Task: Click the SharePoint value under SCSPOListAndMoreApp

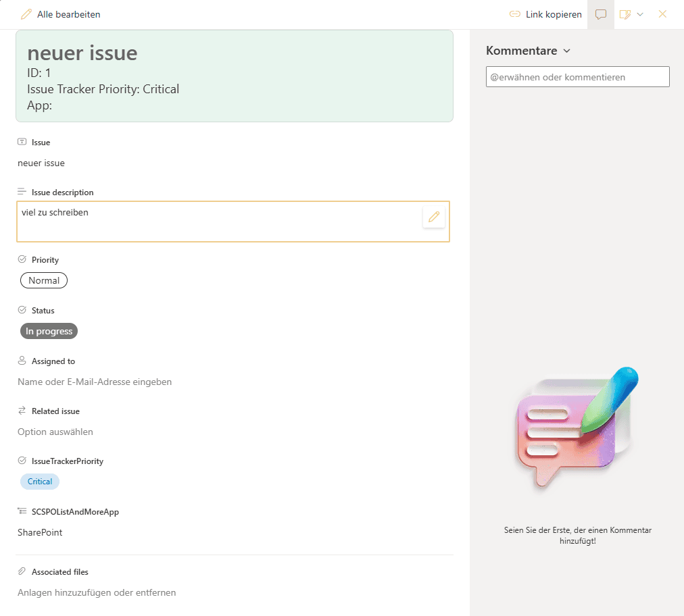Action: pyautogui.click(x=40, y=532)
